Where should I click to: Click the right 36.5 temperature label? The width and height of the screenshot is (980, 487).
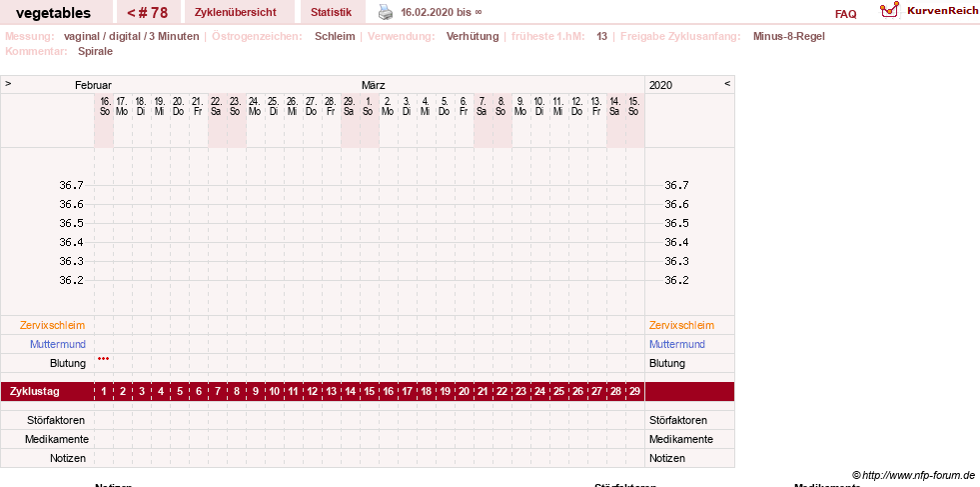pyautogui.click(x=676, y=223)
